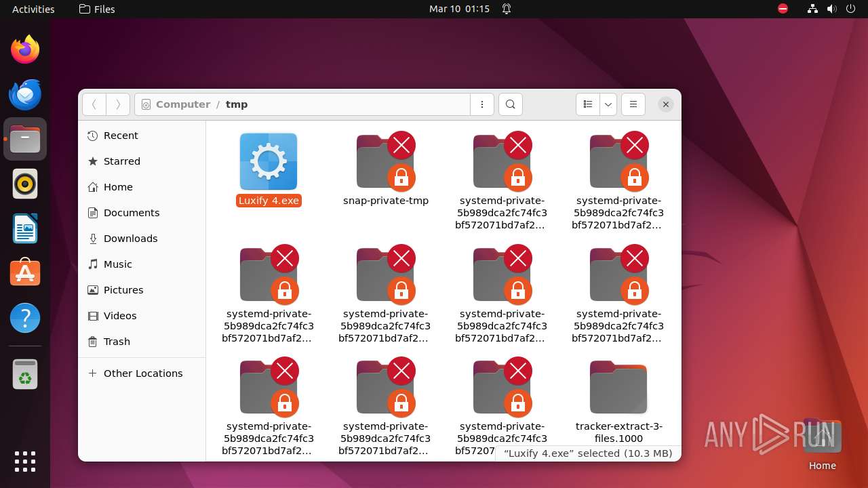The width and height of the screenshot is (868, 488).
Task: Open Downloads in the sidebar
Action: pos(142,239)
